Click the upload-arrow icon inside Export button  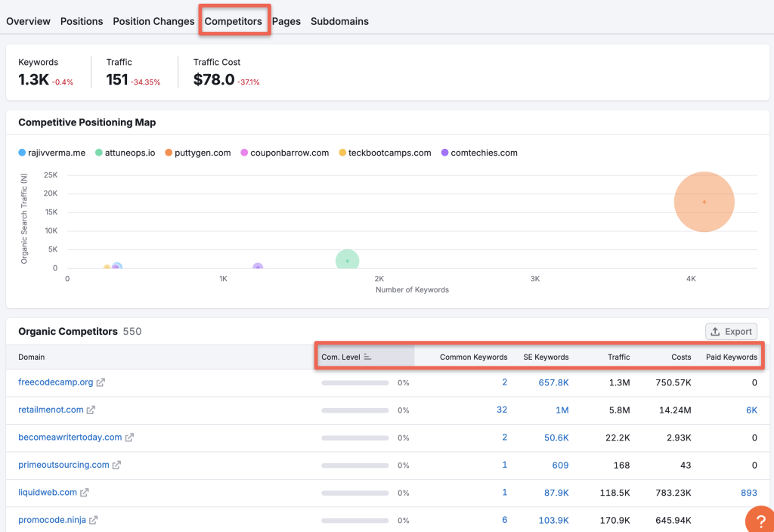pos(714,331)
